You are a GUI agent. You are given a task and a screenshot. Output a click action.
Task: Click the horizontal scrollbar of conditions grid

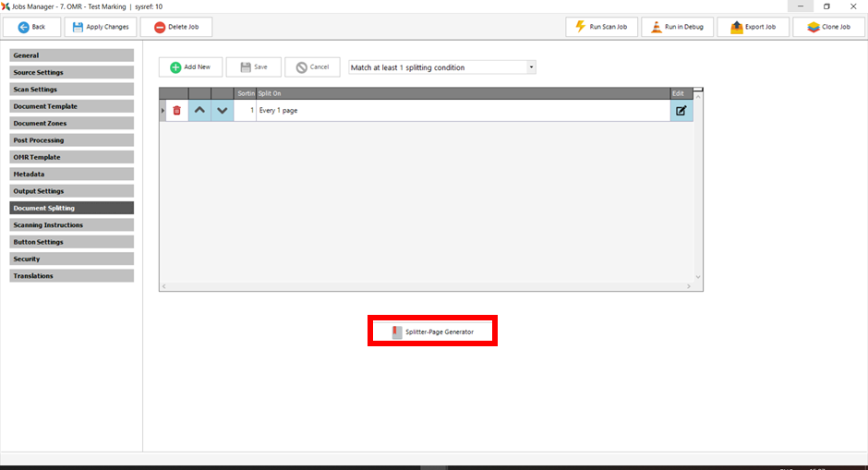[426, 287]
